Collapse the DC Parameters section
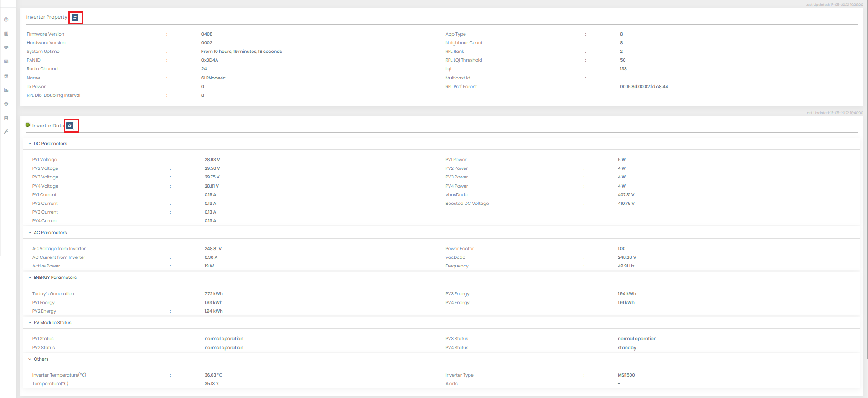Image resolution: width=868 pixels, height=398 pixels. click(x=30, y=144)
